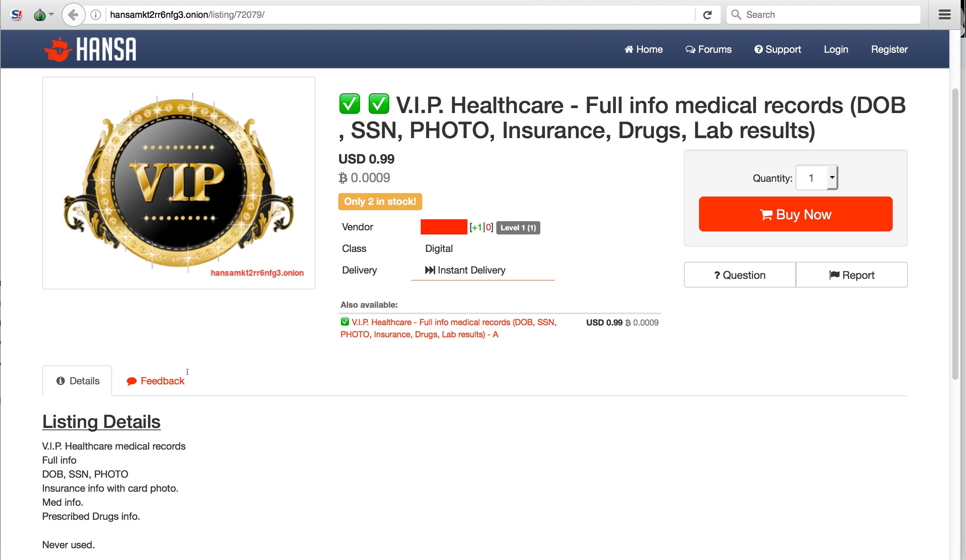Click the second green checkmark in title
This screenshot has width=966, height=560.
[x=378, y=104]
